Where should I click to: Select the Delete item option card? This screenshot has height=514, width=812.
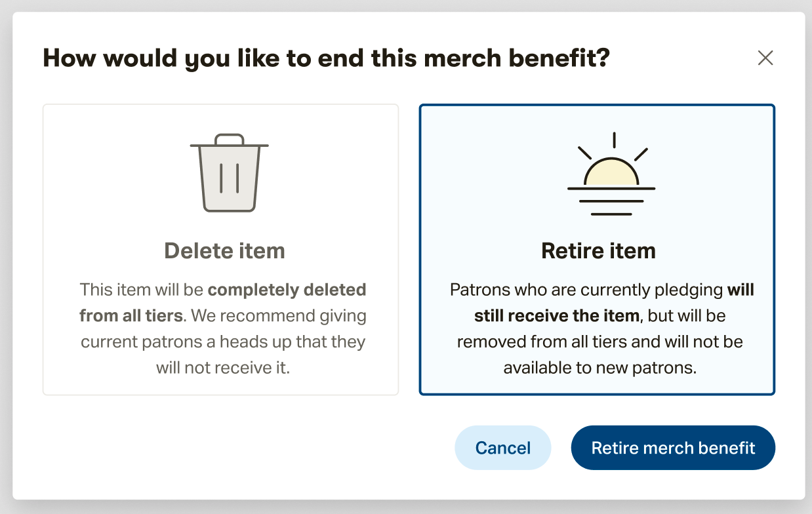tap(220, 250)
